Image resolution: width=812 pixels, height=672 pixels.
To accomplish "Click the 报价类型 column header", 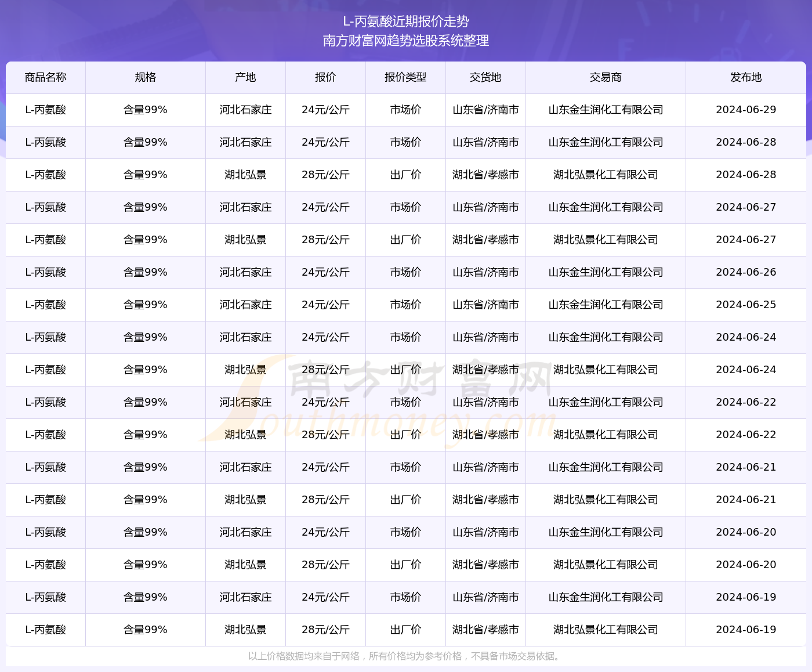I will pyautogui.click(x=405, y=77).
